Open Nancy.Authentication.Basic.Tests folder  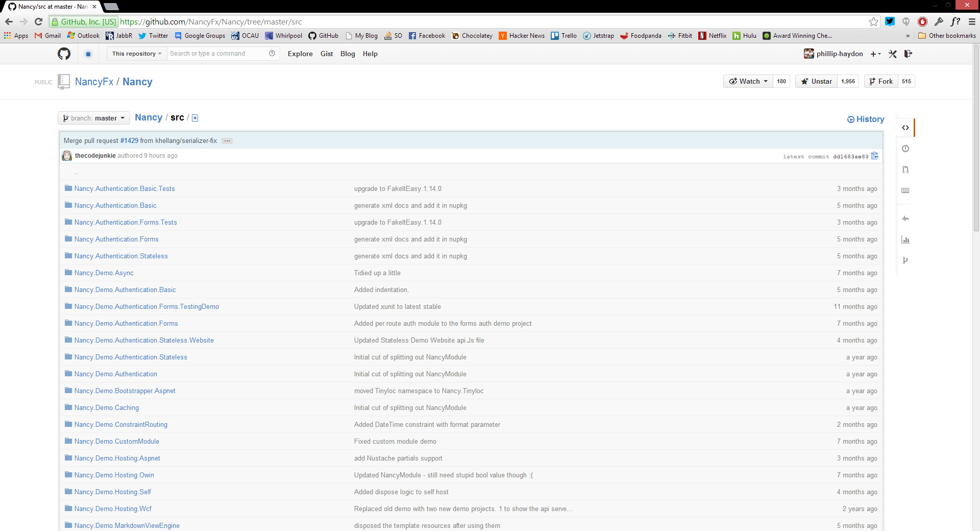tap(125, 188)
